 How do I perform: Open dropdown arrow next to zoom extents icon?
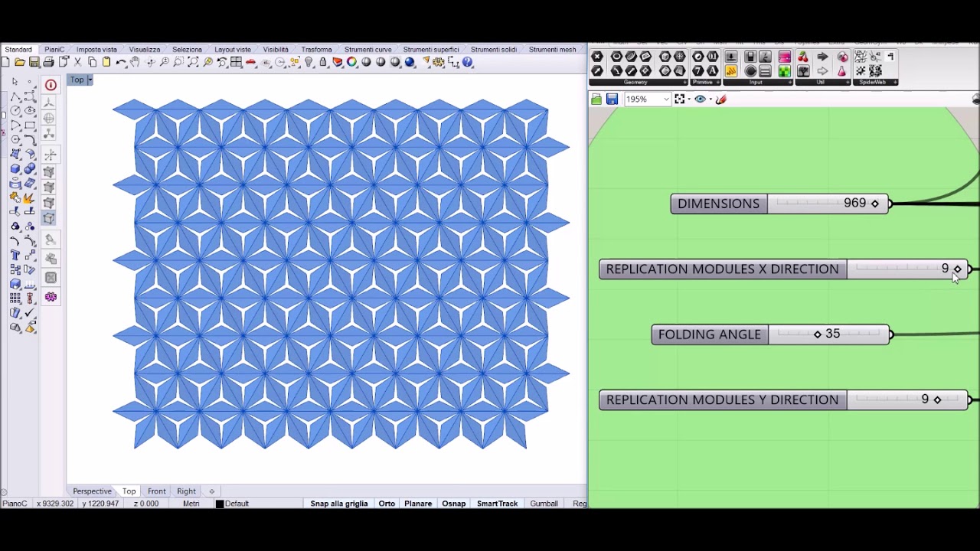(689, 99)
